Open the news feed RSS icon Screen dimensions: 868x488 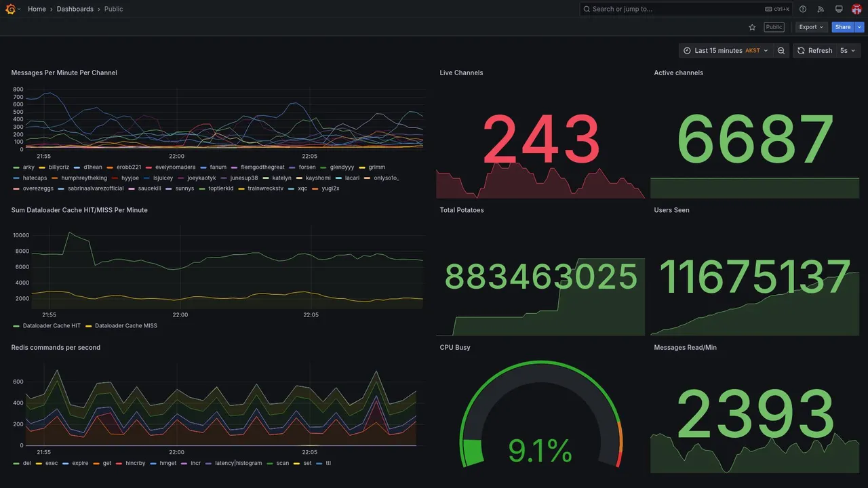[821, 9]
